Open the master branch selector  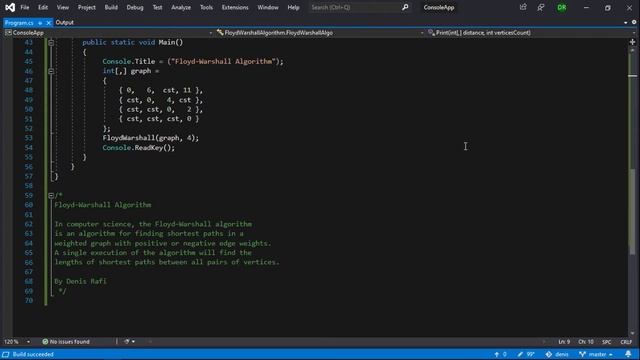(596, 354)
